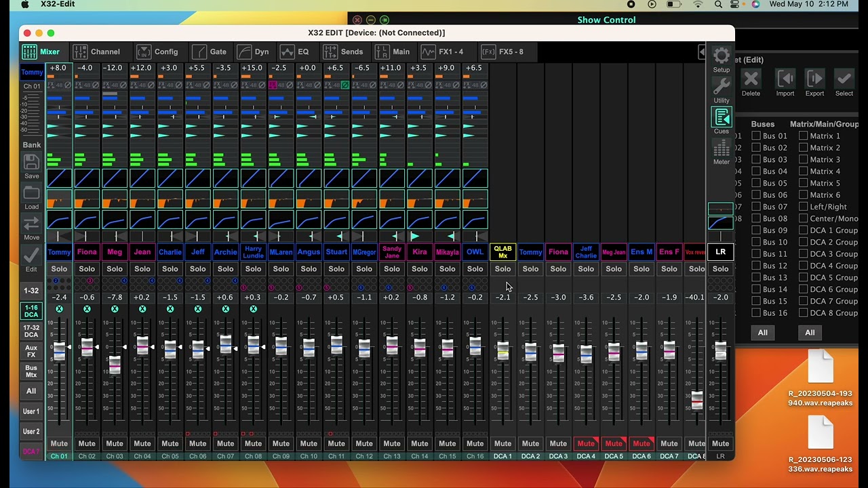Open the orange EQ thumbnail for OWL channel
Viewport: 868px width, 488px height.
(475, 199)
